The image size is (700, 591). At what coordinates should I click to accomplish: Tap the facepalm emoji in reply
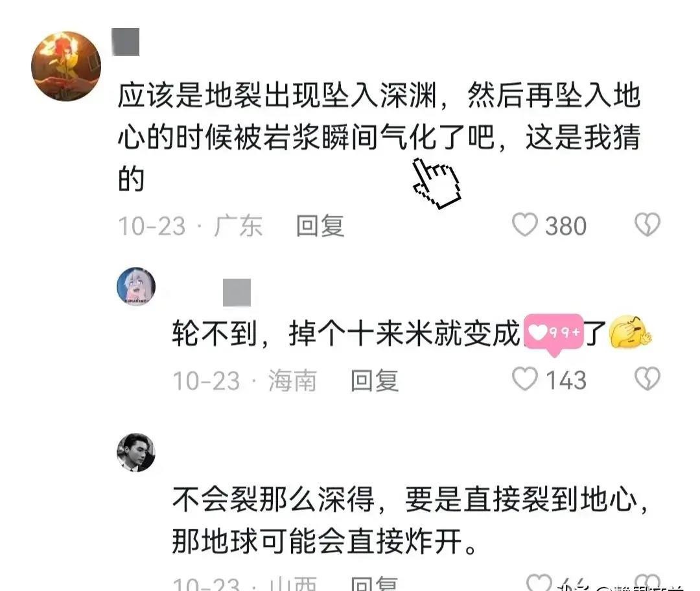(x=631, y=332)
